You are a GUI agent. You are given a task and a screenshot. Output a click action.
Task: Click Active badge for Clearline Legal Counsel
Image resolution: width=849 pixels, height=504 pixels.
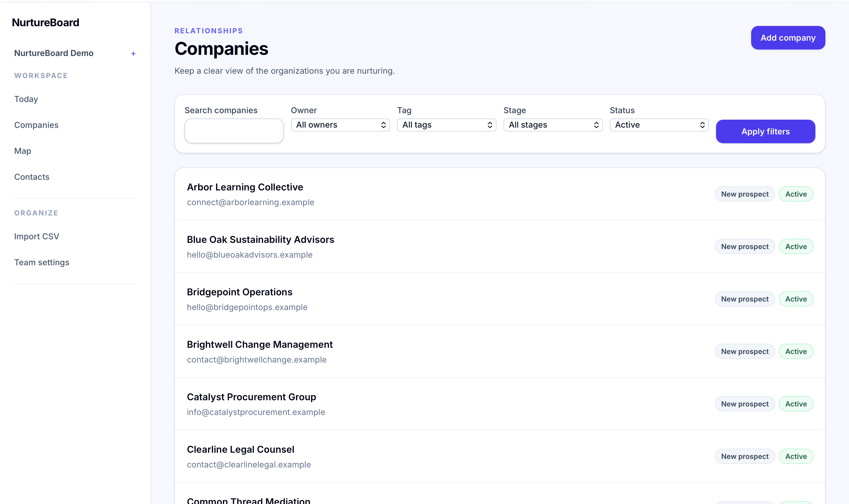tap(796, 457)
